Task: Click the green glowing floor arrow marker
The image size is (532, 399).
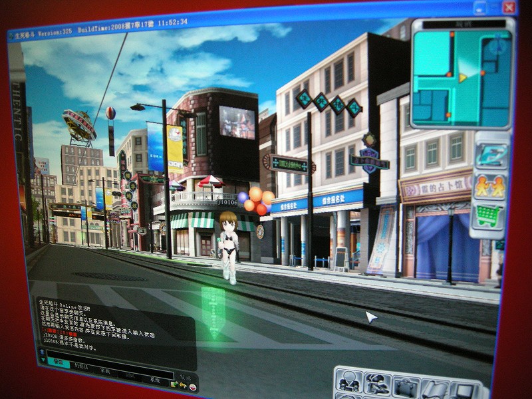Action: [x=213, y=312]
